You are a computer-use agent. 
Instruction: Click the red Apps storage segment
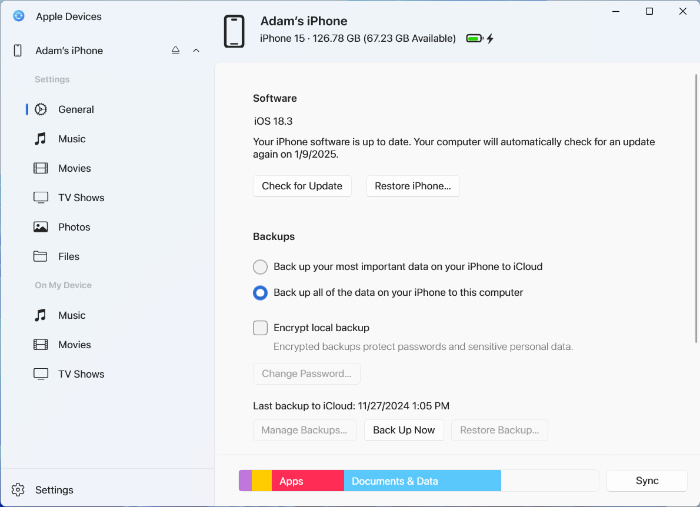pyautogui.click(x=308, y=481)
